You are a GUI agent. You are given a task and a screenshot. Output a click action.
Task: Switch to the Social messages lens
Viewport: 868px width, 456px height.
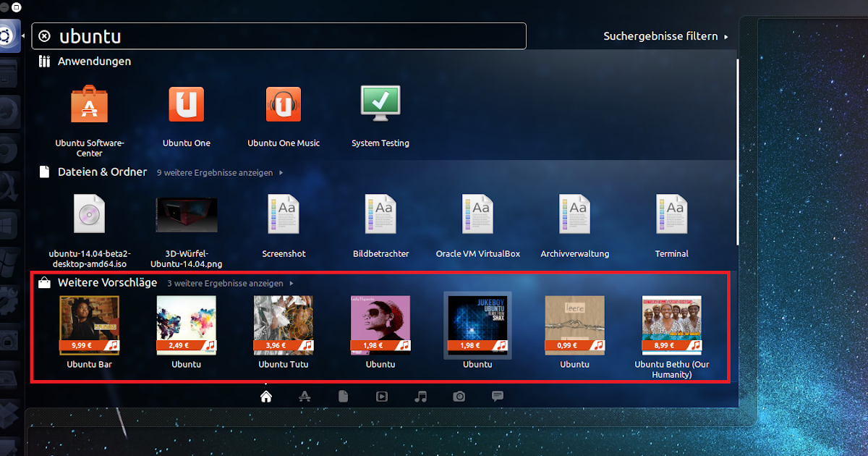[498, 396]
